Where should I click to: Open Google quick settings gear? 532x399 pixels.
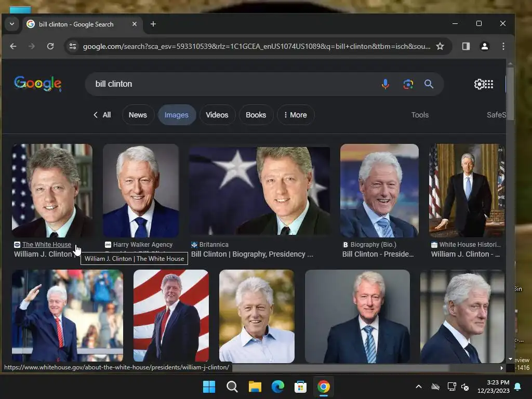click(x=478, y=84)
